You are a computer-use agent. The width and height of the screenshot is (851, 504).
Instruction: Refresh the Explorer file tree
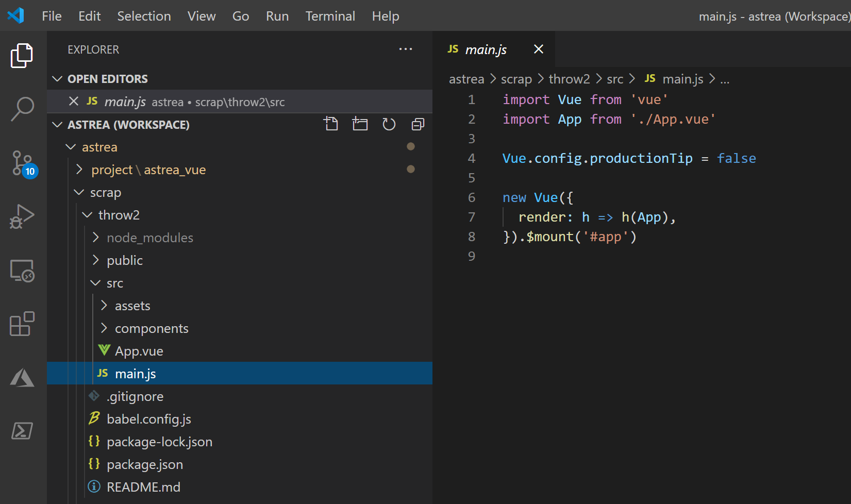coord(389,124)
